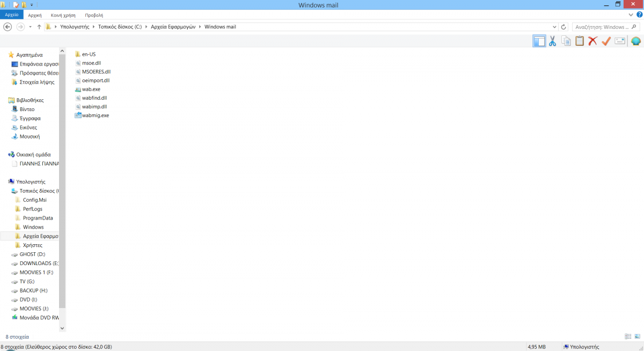Viewport: 644px width, 351px height.
Task: Click Τοπικός δίσκος (C:) breadcrumb segment
Action: 120,27
